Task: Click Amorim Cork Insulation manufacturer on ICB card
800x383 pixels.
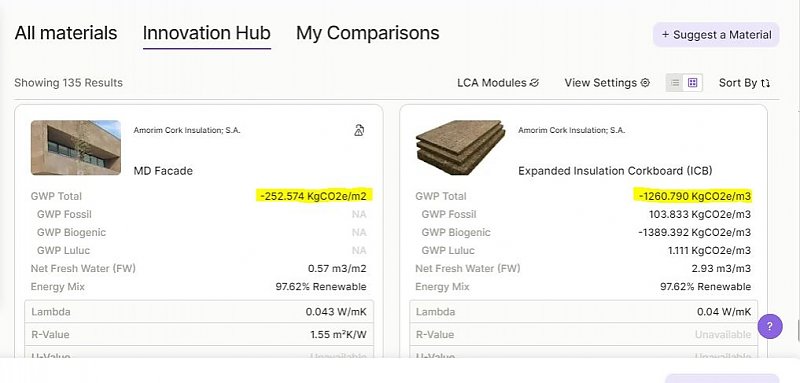Action: pyautogui.click(x=571, y=131)
